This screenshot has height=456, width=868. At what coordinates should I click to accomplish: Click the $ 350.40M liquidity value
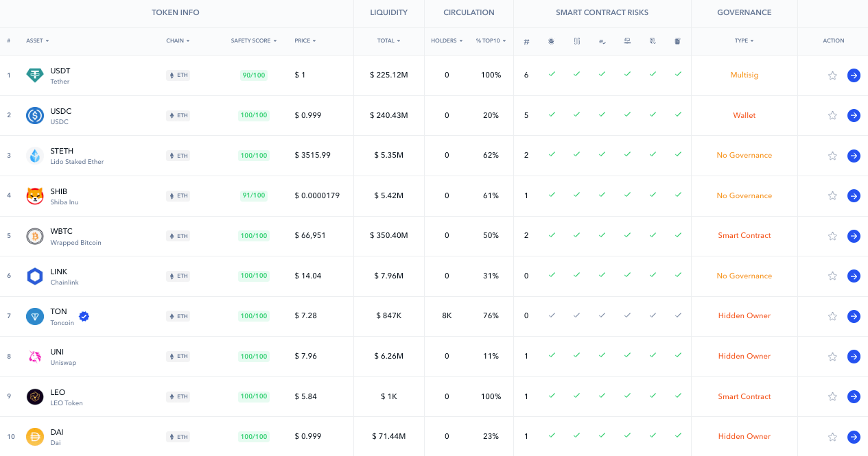pos(388,236)
